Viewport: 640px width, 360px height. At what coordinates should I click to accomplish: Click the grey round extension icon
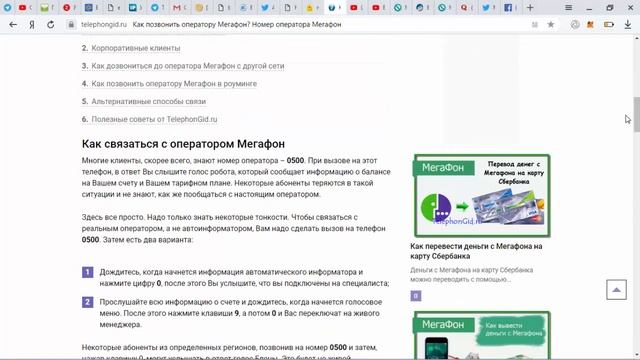click(575, 24)
